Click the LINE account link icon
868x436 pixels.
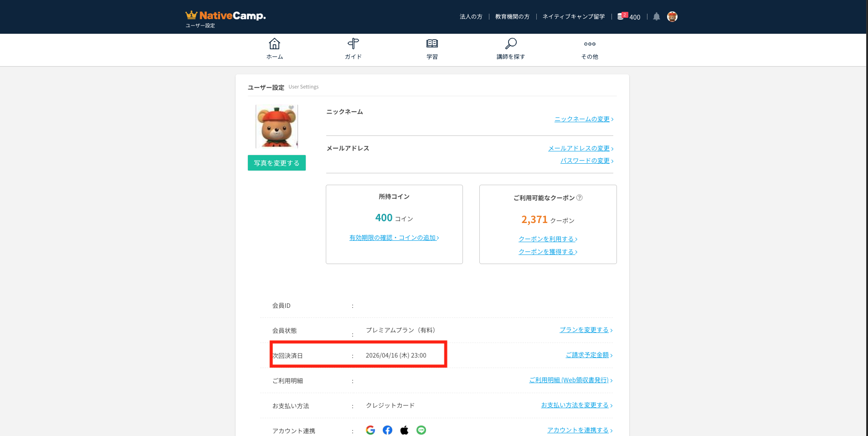[421, 430]
